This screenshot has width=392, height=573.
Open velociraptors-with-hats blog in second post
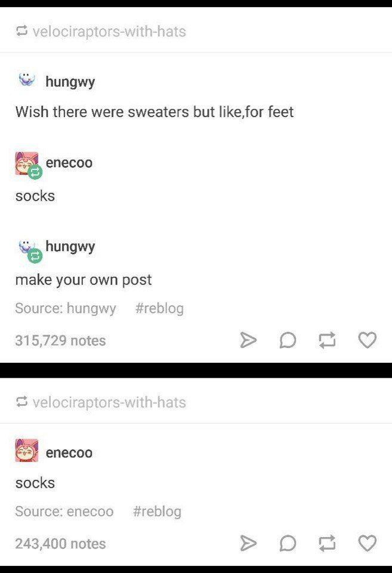[109, 402]
